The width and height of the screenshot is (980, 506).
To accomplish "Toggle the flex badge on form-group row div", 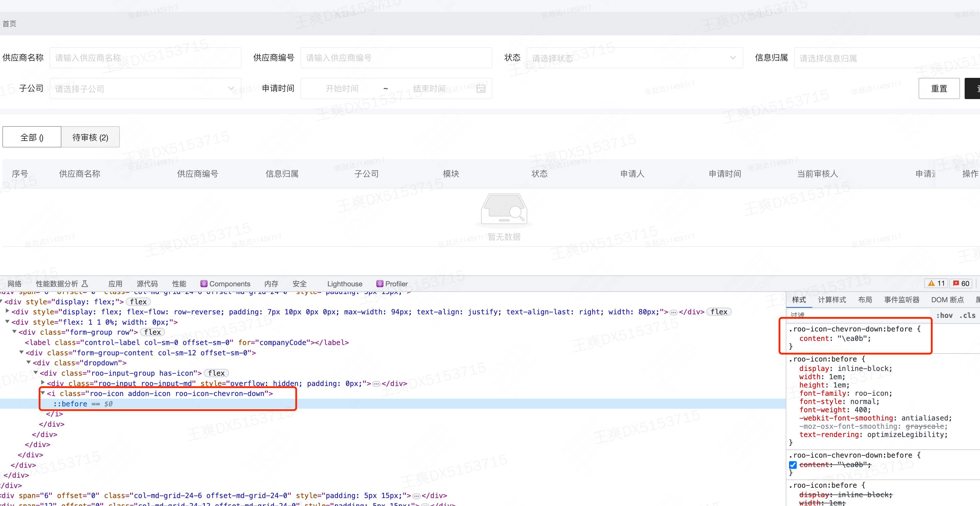I will tap(152, 332).
